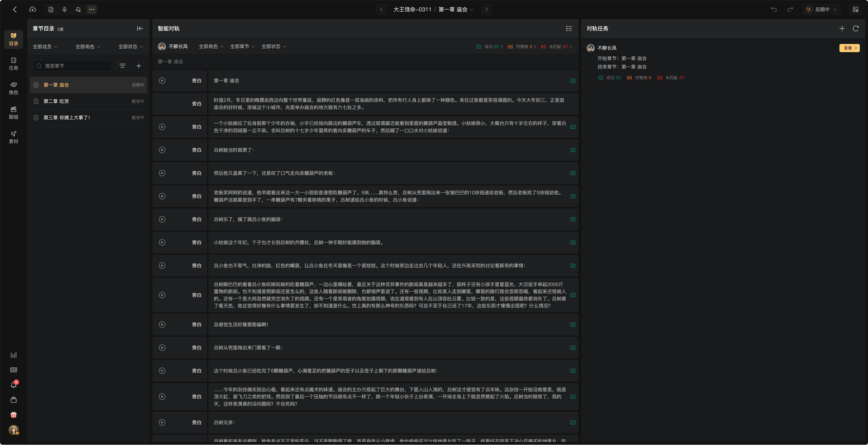Play the 吕树从兜里掏出来门票 line
This screenshot has height=445, width=868.
pos(162,348)
